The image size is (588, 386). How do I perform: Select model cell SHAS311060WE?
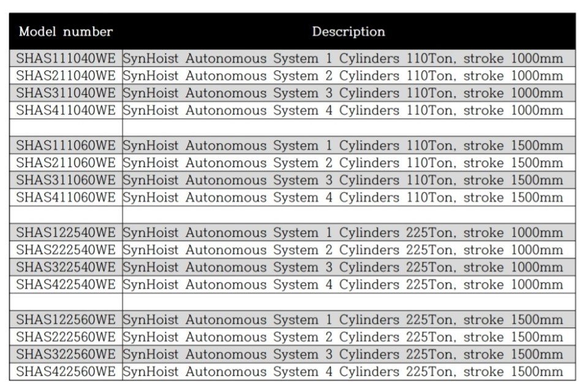pos(66,180)
